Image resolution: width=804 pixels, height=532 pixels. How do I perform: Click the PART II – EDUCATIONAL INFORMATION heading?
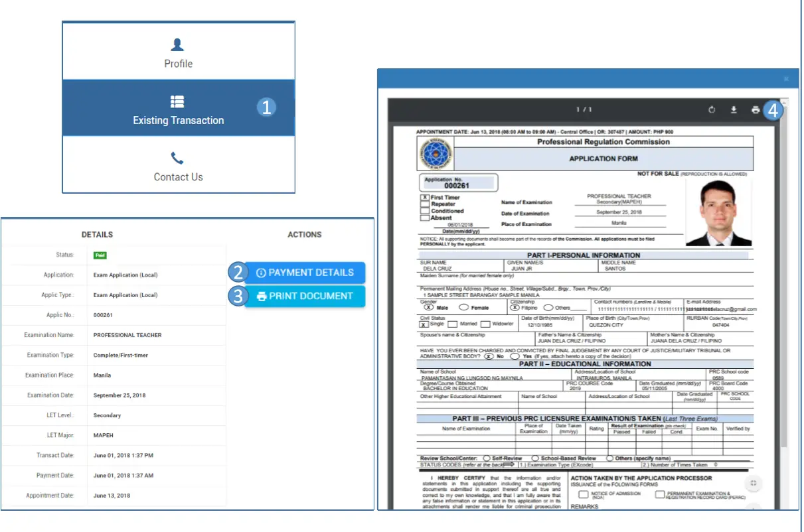coord(585,364)
